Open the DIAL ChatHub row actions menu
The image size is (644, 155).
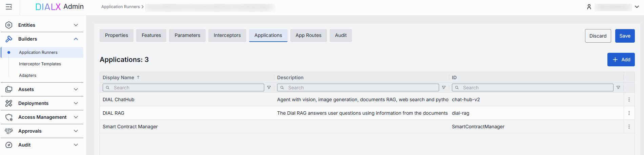[x=629, y=99]
